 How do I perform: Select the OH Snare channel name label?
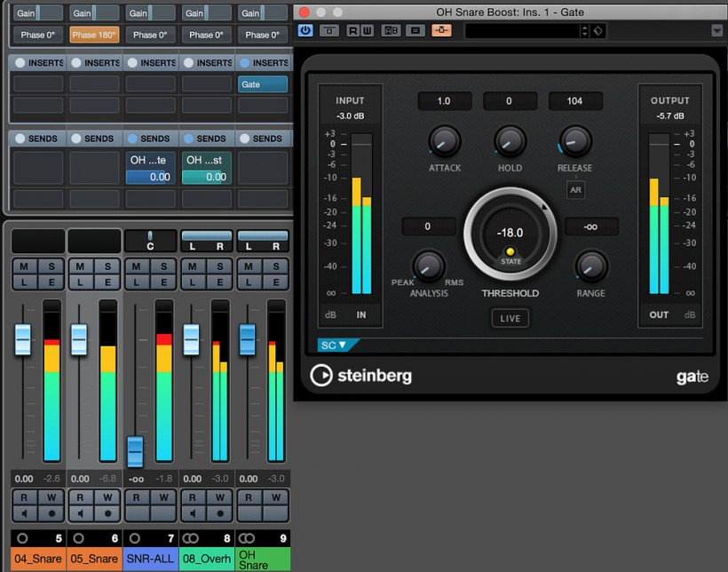[263, 559]
